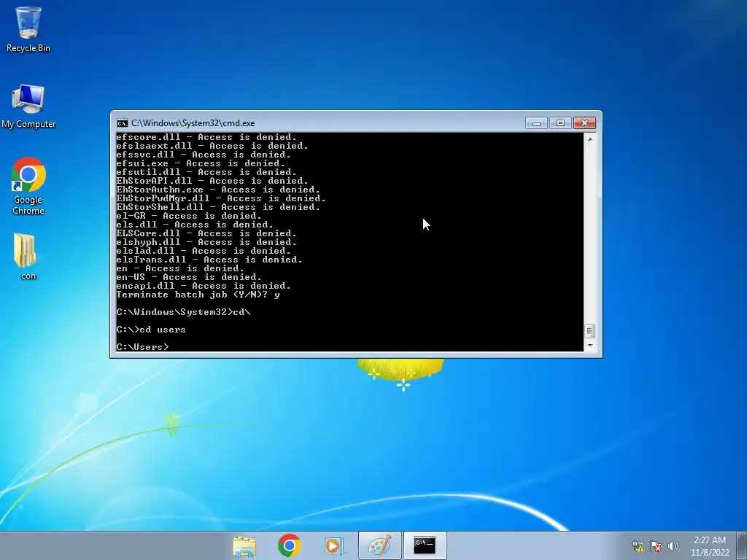Open the cmd window system menu icon
This screenshot has height=560, width=747.
click(x=123, y=123)
